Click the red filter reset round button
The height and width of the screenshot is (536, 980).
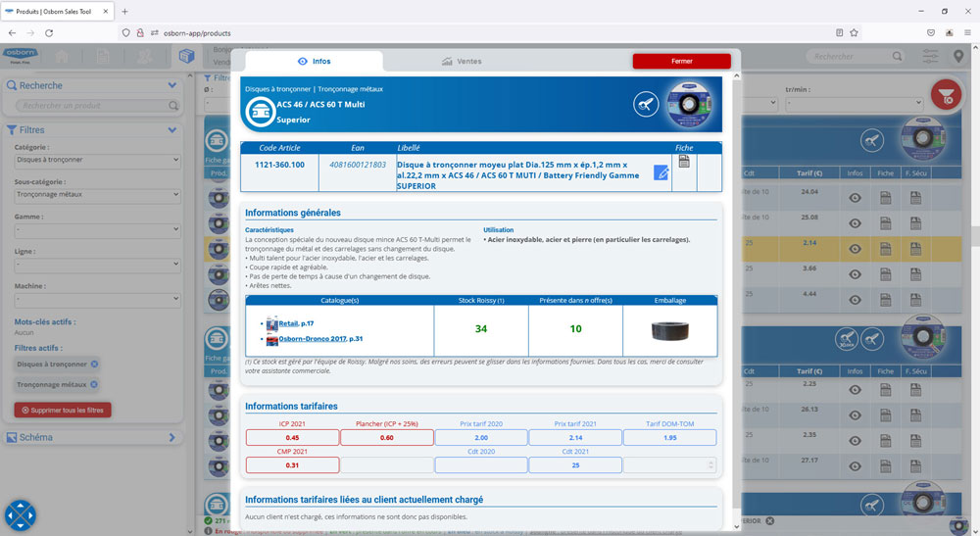947,95
